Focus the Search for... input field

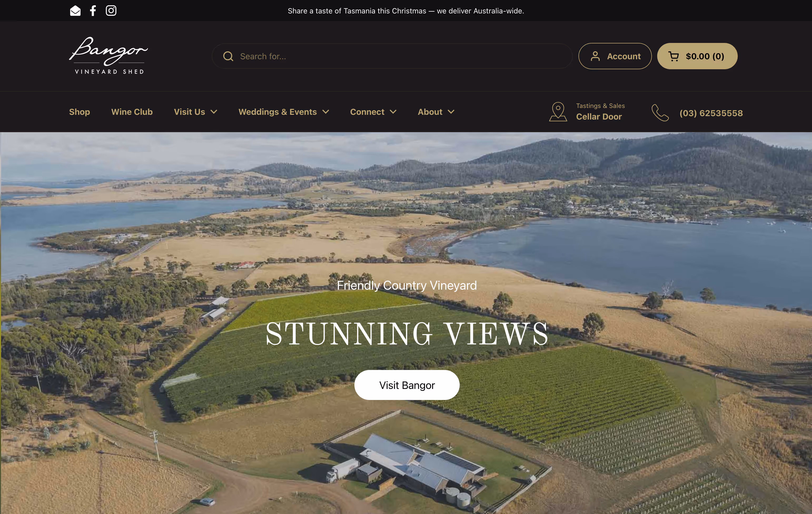click(392, 56)
